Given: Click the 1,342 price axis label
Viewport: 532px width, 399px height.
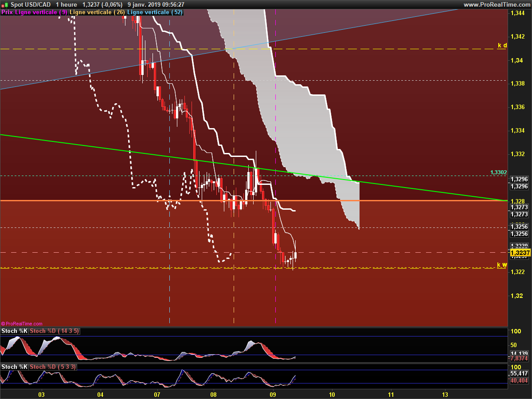Looking at the screenshot, I should click(518, 37).
